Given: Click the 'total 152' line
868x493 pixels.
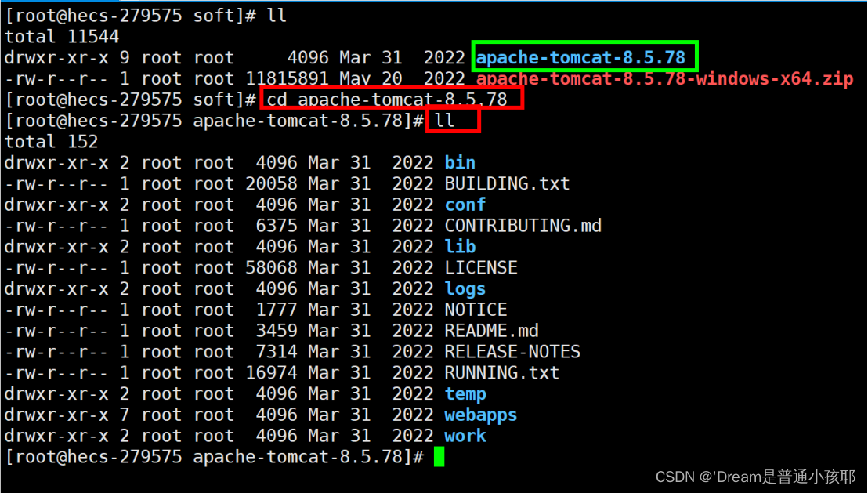Looking at the screenshot, I should 51,142.
